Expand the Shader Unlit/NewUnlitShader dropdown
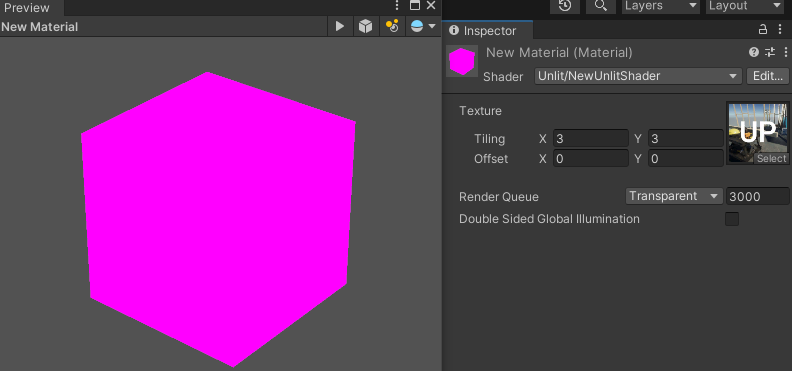The width and height of the screenshot is (792, 371). (x=638, y=76)
